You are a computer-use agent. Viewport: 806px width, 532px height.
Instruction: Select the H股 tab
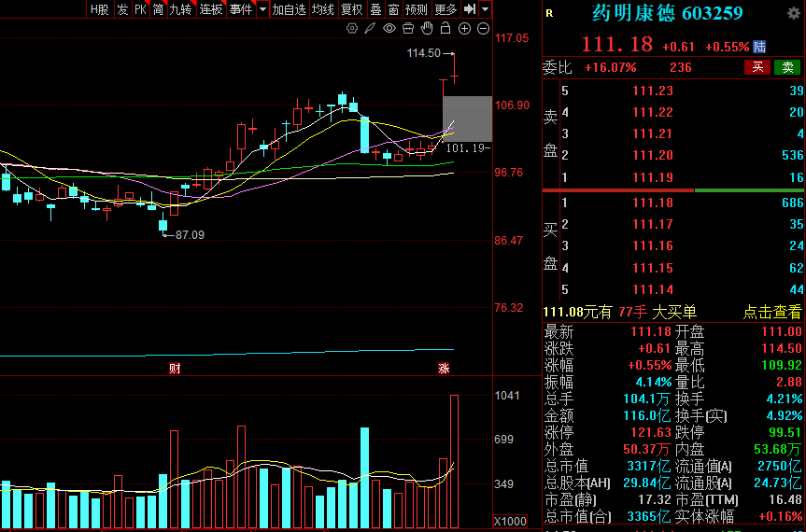click(100, 9)
